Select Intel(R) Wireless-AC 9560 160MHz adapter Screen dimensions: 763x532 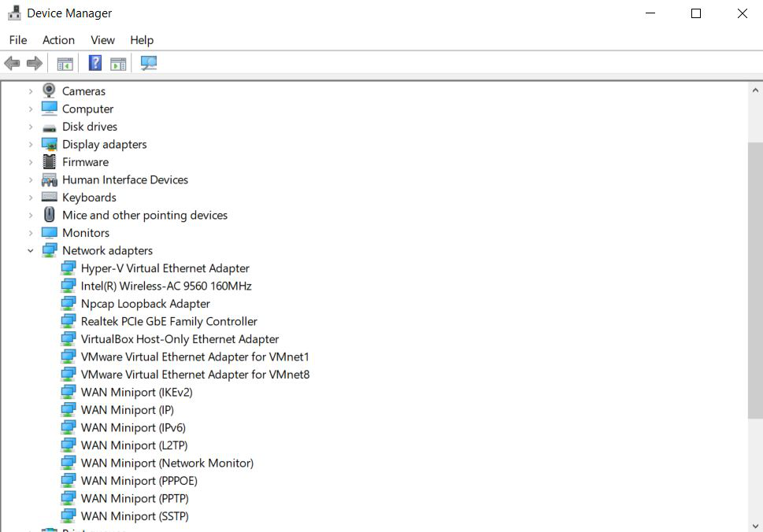point(166,286)
